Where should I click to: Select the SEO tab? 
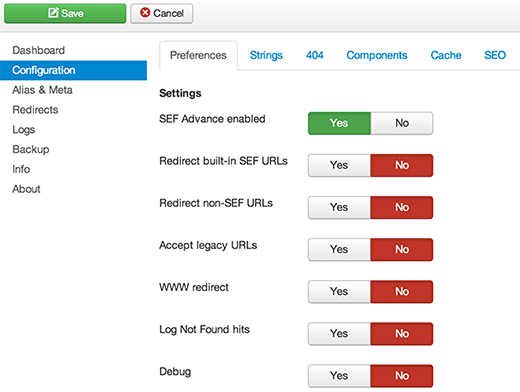coord(495,55)
